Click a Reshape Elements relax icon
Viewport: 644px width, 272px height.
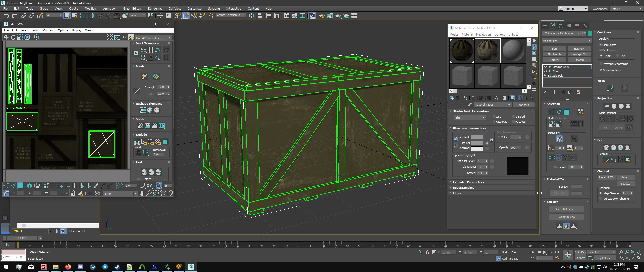coord(150,110)
